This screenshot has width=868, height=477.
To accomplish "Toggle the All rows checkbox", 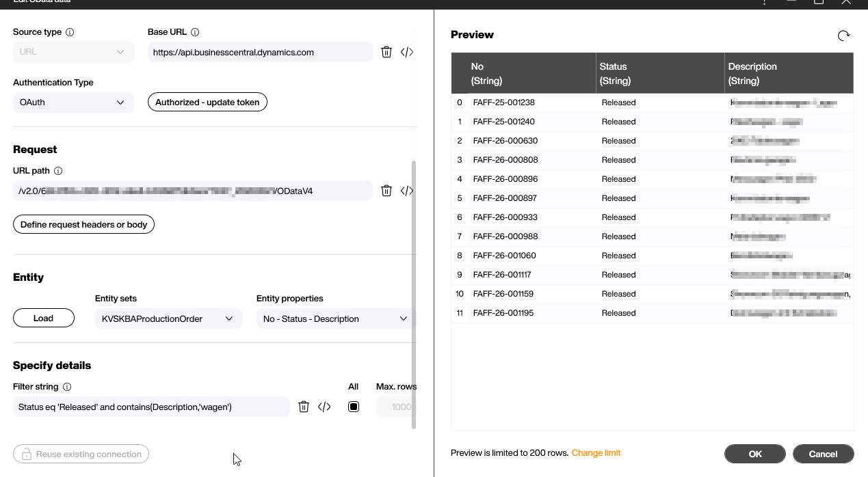I will click(354, 407).
